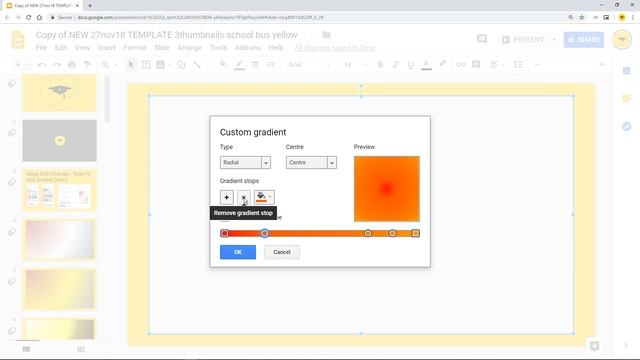
Task: Click the Shape tool icon
Action: (x=181, y=64)
